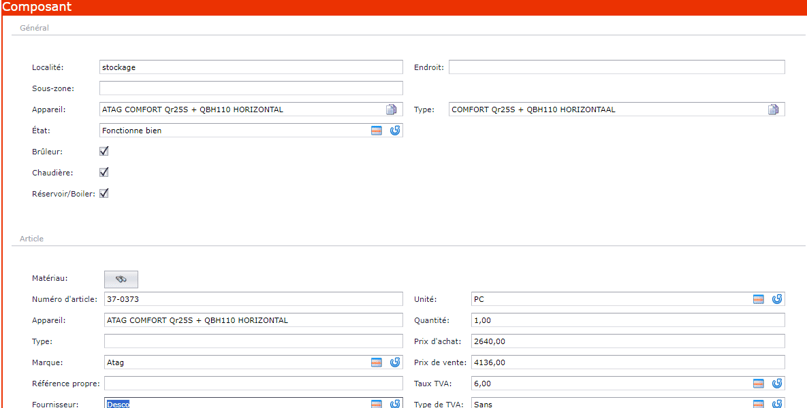Viewport: 807px width, 408px height.
Task: Click the Quantité: label
Action: pos(432,321)
